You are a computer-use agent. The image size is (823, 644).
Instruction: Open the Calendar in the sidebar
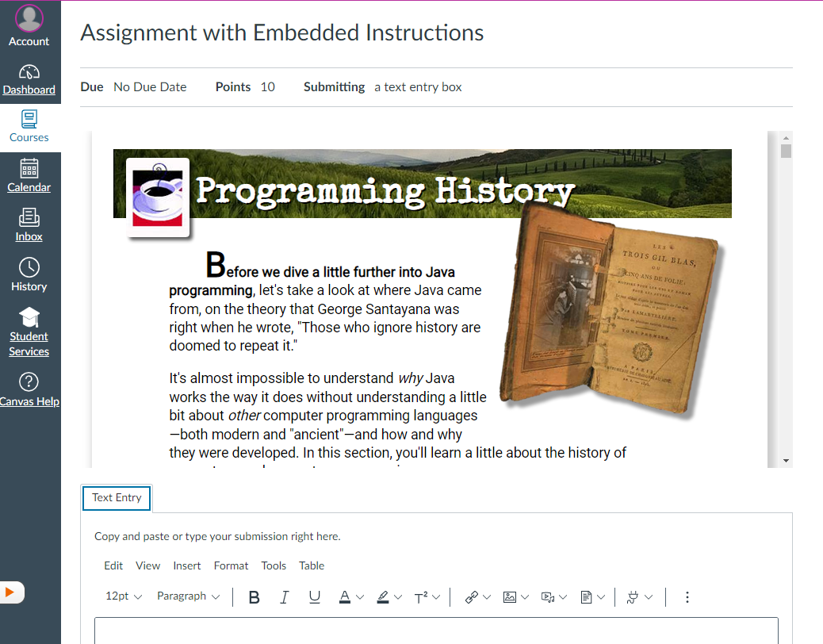click(29, 176)
